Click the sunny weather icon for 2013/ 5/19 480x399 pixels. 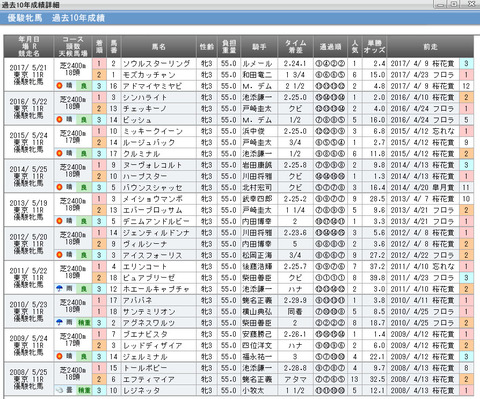click(x=59, y=221)
